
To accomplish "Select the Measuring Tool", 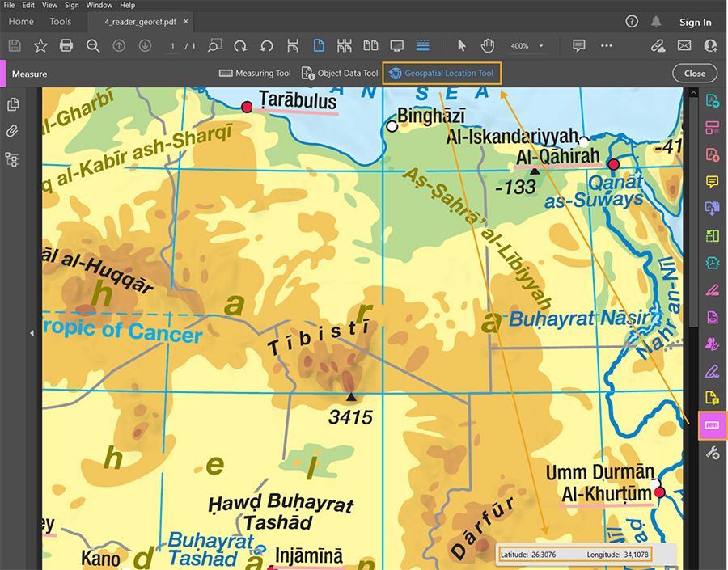I will (255, 74).
